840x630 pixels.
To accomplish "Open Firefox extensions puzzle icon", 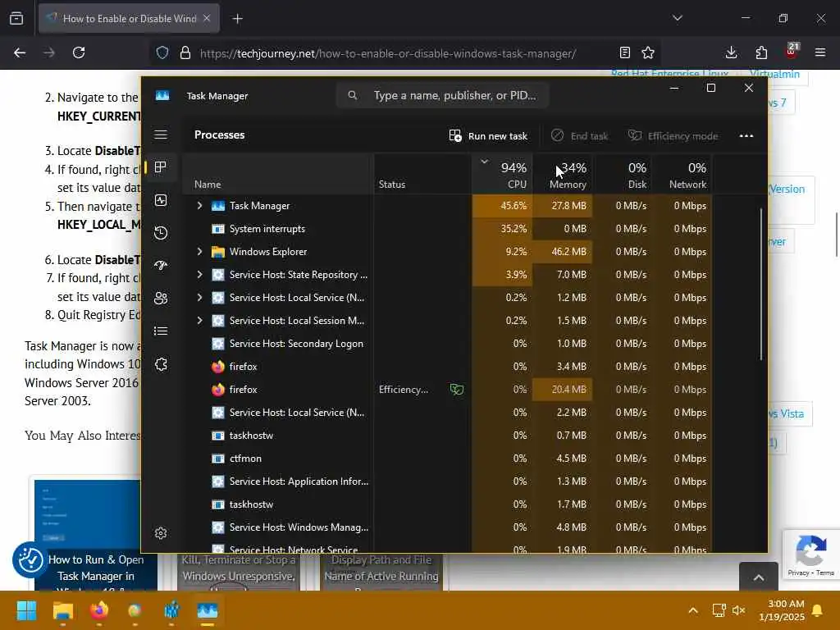I will coord(761,52).
